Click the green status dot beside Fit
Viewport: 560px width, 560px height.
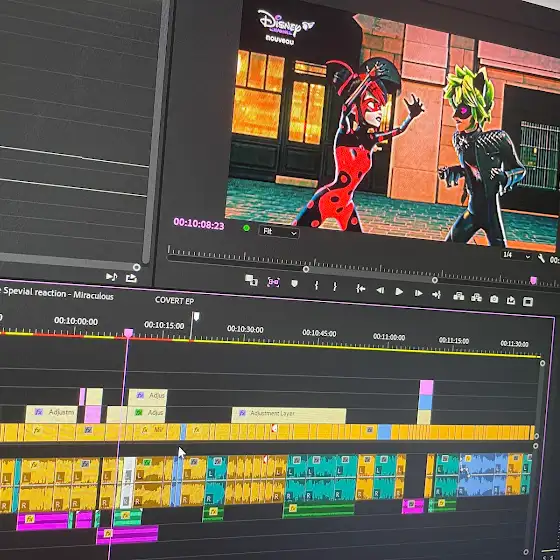[x=246, y=228]
